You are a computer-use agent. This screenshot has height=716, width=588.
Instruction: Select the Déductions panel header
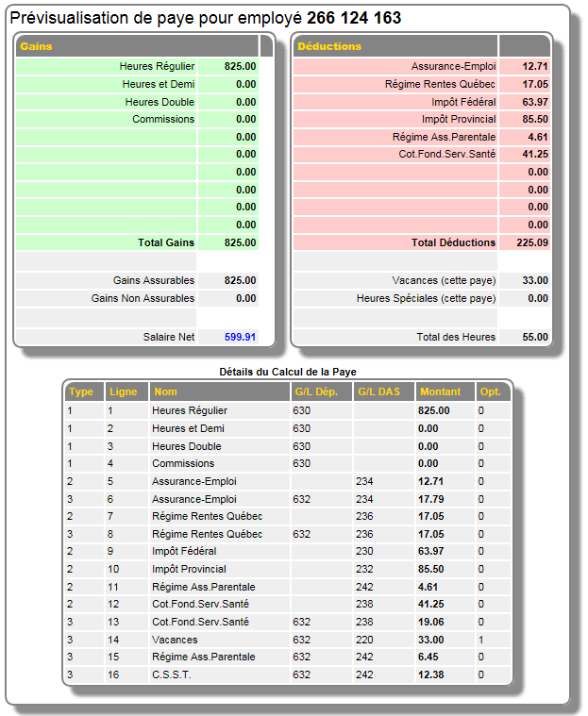[x=395, y=46]
